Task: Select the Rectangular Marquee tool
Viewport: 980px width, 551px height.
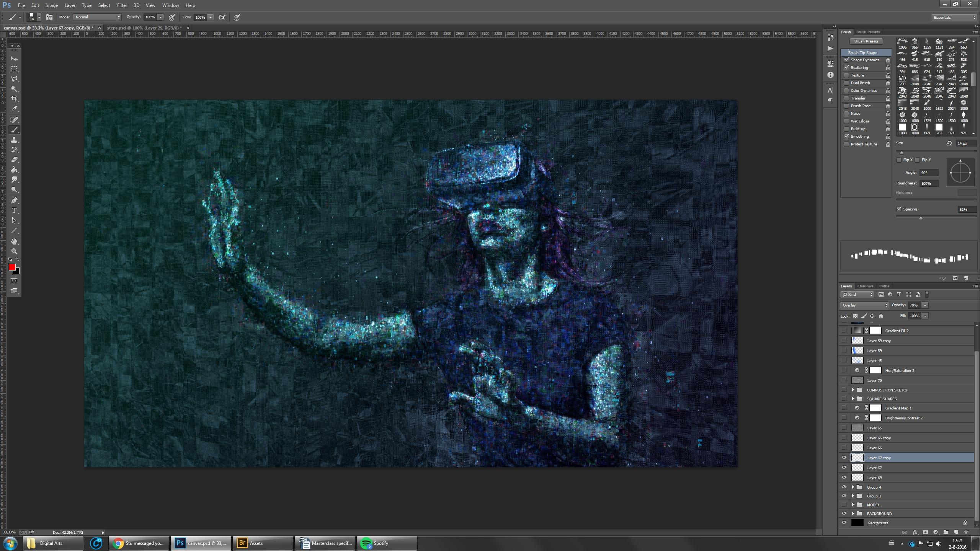Action: point(14,69)
